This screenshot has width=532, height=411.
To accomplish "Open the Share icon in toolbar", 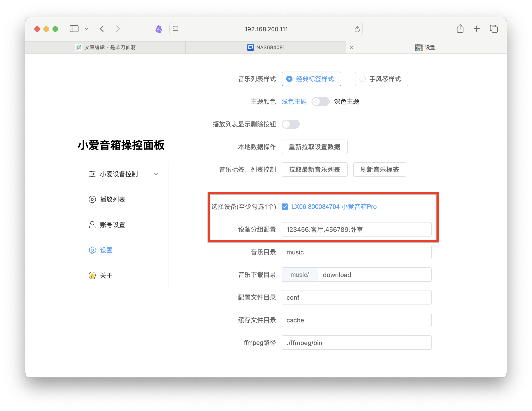I will [460, 29].
